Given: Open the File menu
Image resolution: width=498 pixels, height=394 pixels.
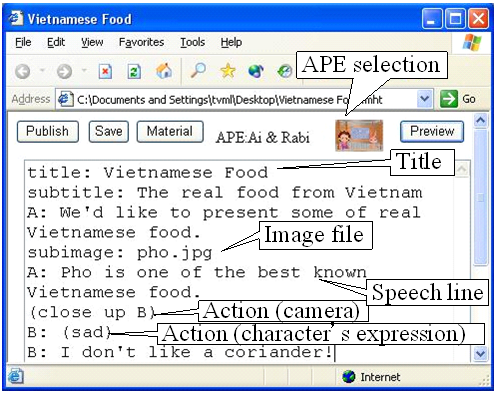Looking at the screenshot, I should (x=23, y=42).
